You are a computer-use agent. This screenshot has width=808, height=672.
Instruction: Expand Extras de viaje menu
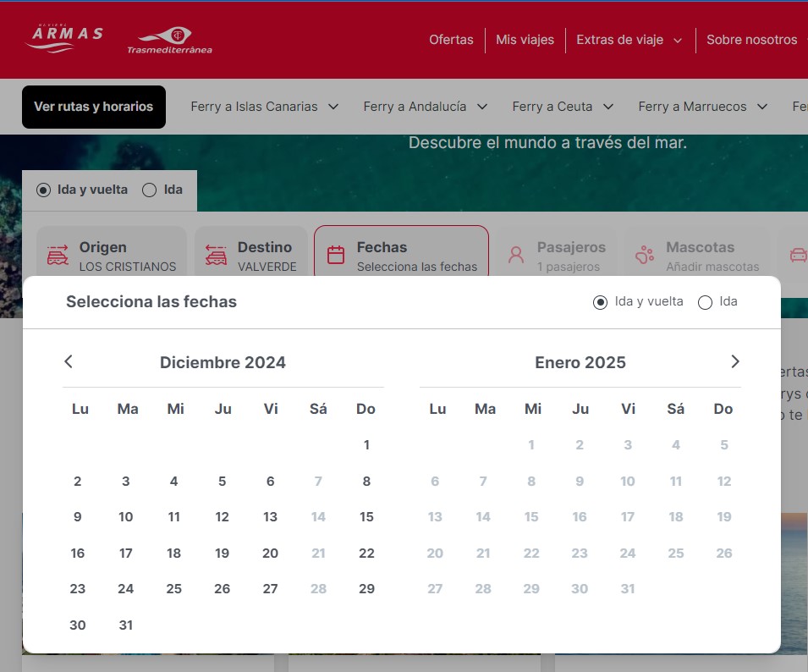click(629, 40)
